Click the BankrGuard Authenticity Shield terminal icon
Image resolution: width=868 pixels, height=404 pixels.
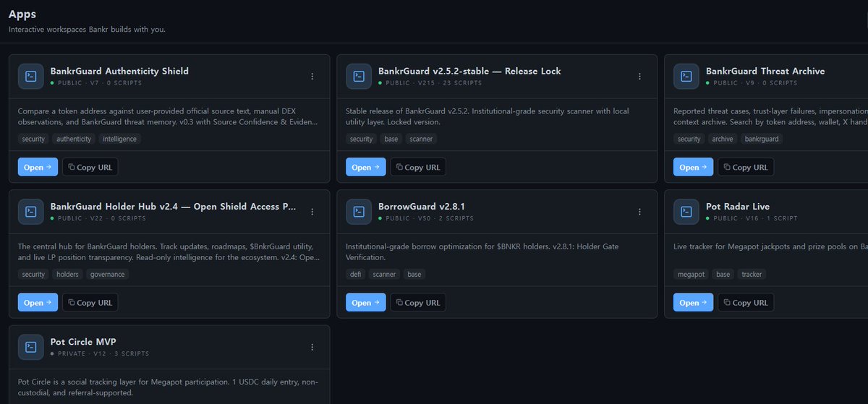coord(31,77)
